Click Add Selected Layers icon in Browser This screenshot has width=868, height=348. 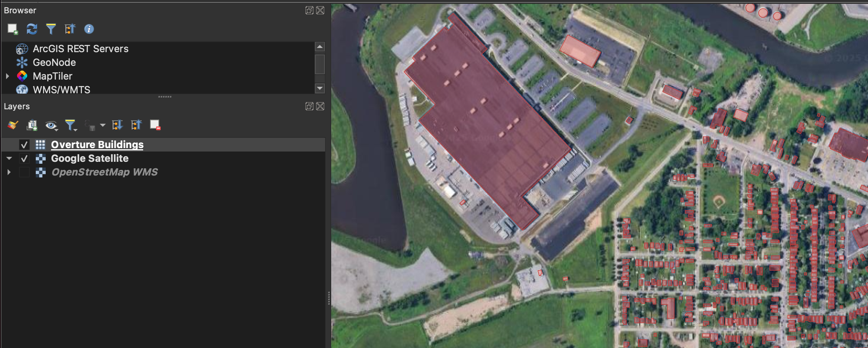[x=13, y=29]
